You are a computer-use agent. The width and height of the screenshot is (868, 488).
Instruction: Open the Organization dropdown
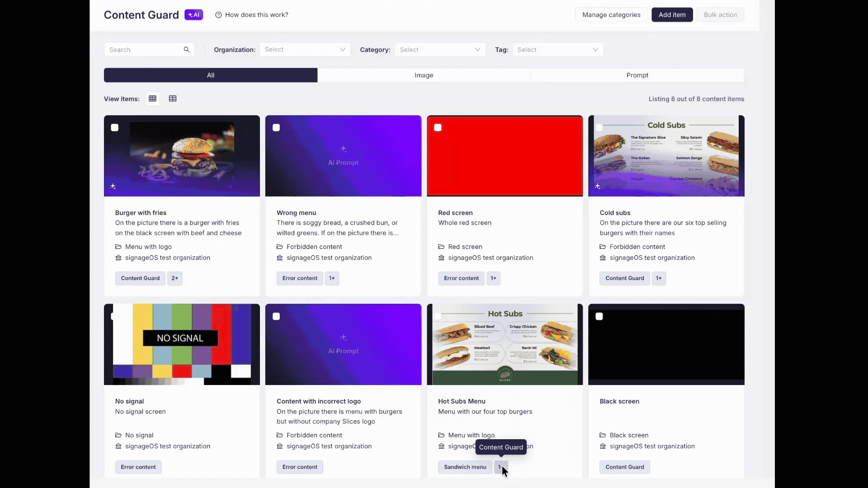(x=305, y=50)
